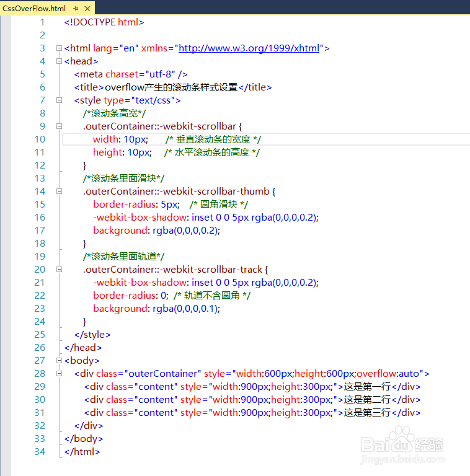This screenshot has height=476, width=470.
Task: Collapse the style block on line 7
Action: 59,100
